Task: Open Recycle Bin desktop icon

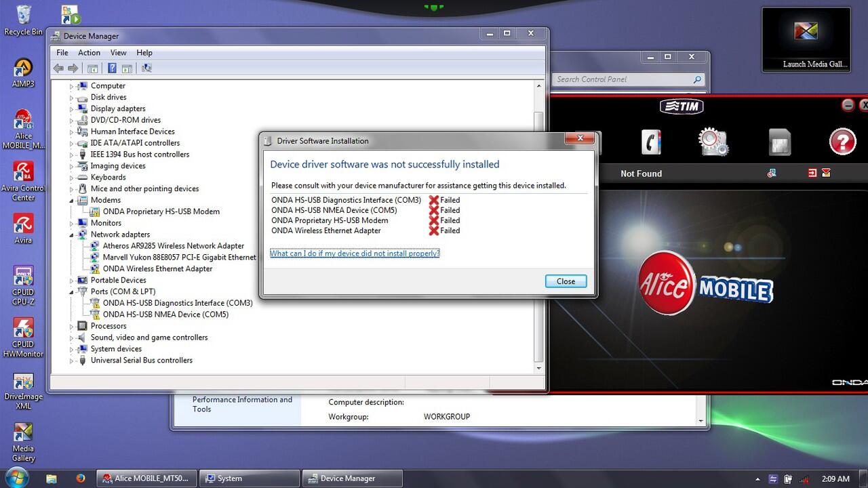Action: coord(23,20)
